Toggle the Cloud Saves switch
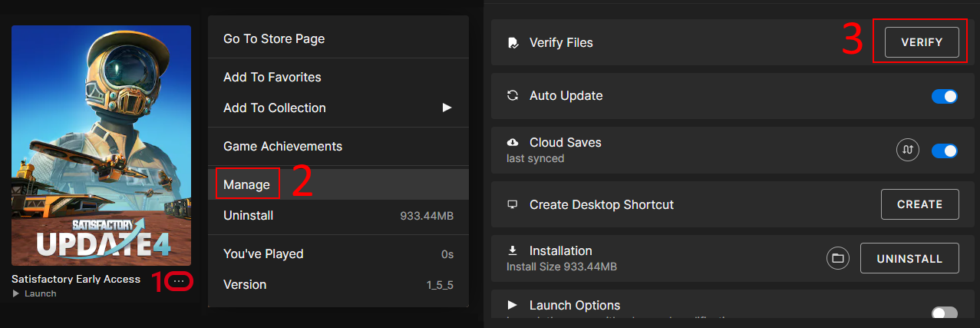Screen dimensions: 980x328 pyautogui.click(x=945, y=150)
